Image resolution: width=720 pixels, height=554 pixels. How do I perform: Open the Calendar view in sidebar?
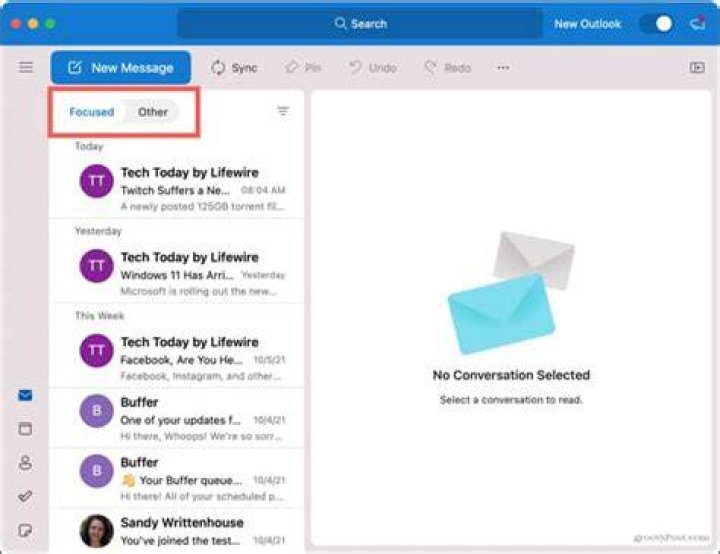[x=25, y=429]
